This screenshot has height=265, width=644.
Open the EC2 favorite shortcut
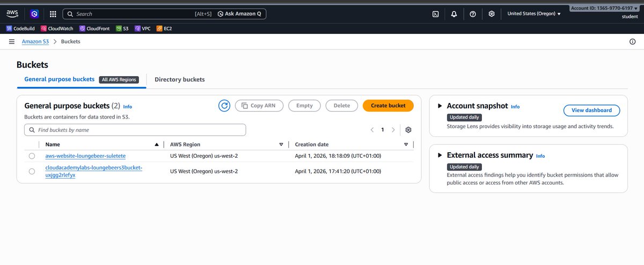(x=164, y=28)
